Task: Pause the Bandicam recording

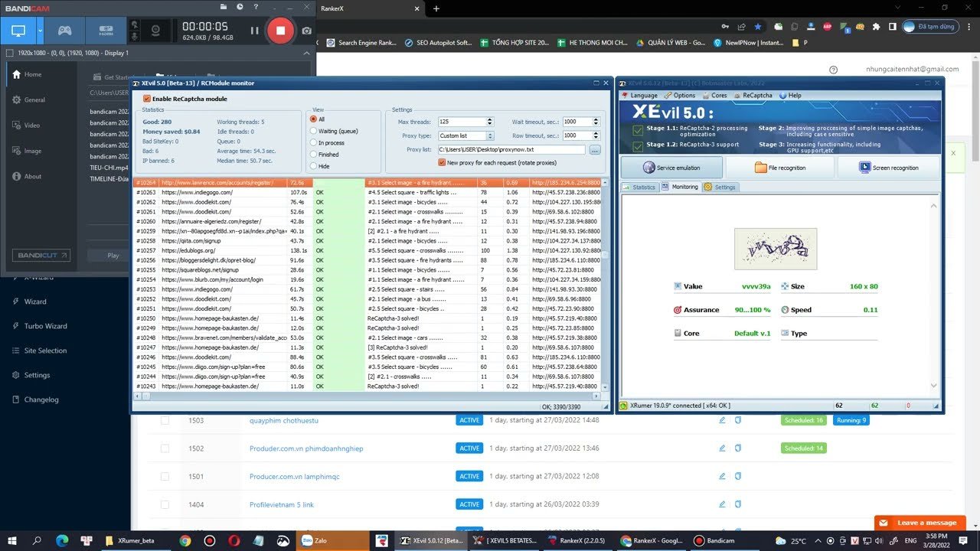Action: 255,31
